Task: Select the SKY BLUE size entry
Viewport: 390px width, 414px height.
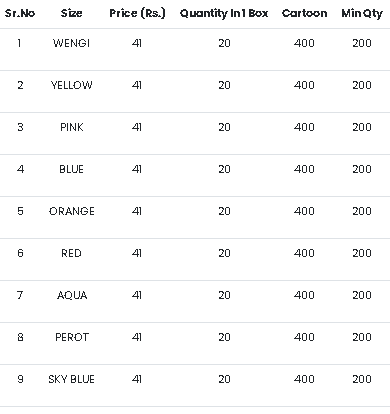Action: coord(71,379)
